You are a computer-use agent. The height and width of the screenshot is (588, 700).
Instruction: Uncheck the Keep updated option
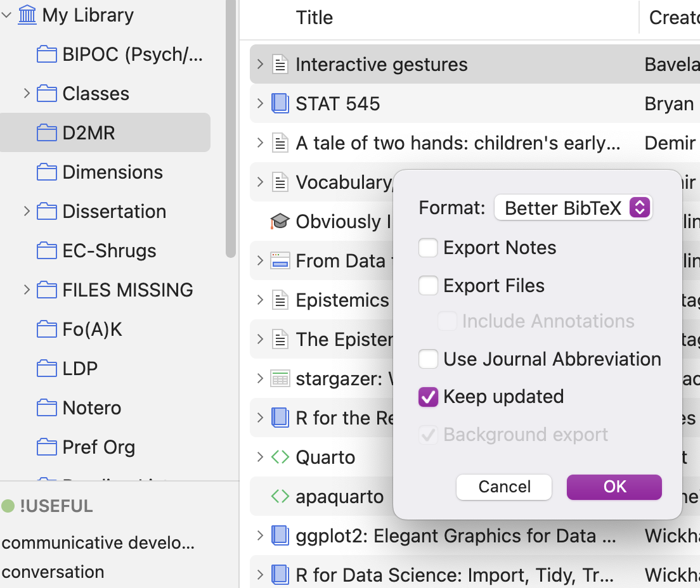pyautogui.click(x=428, y=397)
